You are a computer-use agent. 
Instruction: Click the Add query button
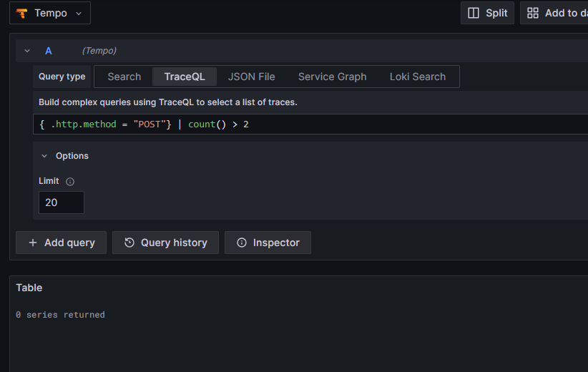(x=61, y=243)
